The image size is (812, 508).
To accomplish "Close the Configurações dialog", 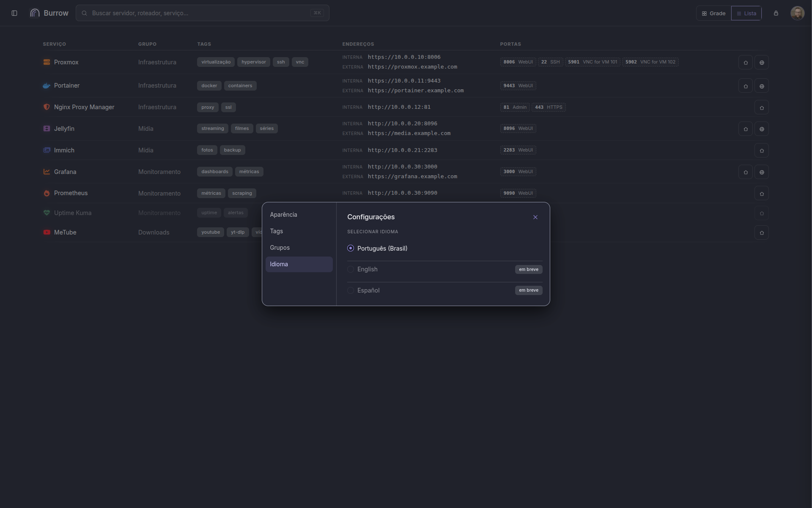I will (535, 217).
